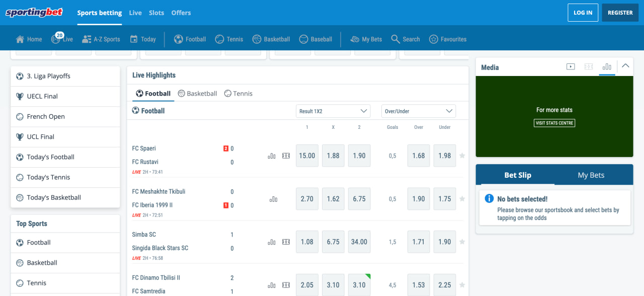
Task: Select Baseball in the navigation bar
Action: point(315,39)
